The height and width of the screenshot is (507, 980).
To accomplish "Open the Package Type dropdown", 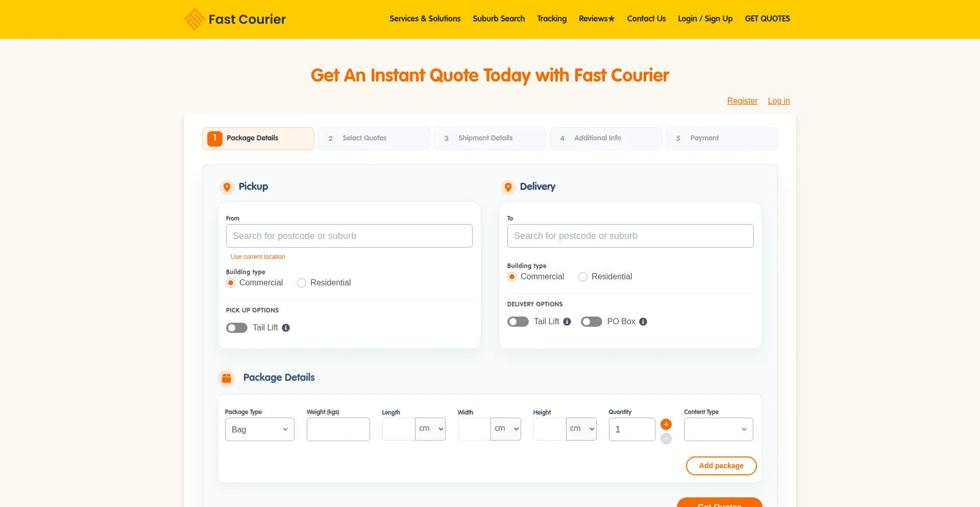I will coord(260,429).
